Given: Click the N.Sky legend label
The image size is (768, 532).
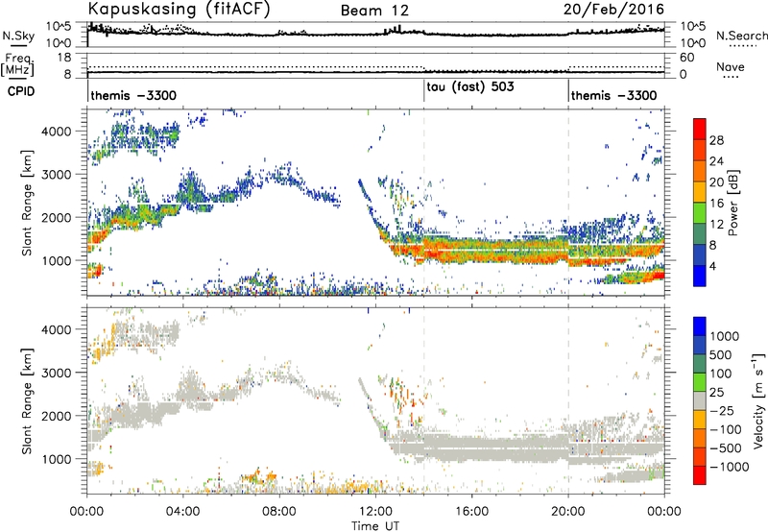Looking at the screenshot, I should click(x=18, y=36).
